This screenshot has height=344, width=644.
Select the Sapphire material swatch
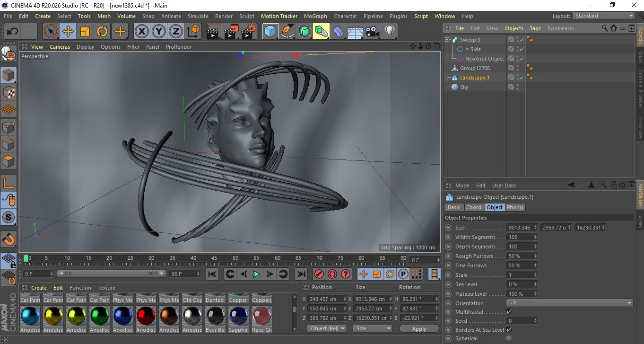pyautogui.click(x=238, y=319)
